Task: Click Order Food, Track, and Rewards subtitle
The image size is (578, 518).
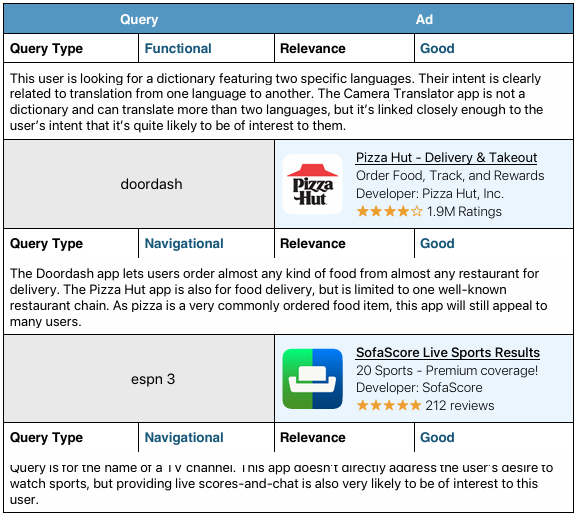Action: [x=450, y=175]
